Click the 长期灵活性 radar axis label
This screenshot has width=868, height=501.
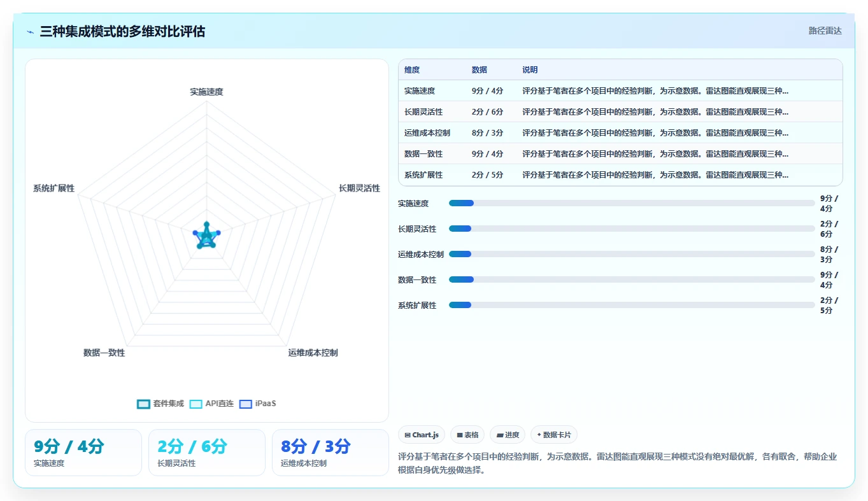(x=359, y=188)
